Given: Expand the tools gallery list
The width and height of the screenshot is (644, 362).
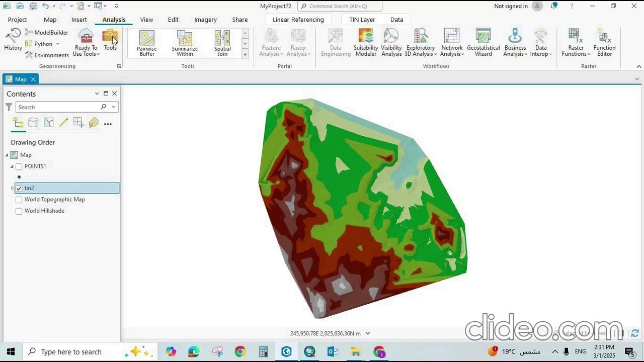Looking at the screenshot, I should click(245, 54).
